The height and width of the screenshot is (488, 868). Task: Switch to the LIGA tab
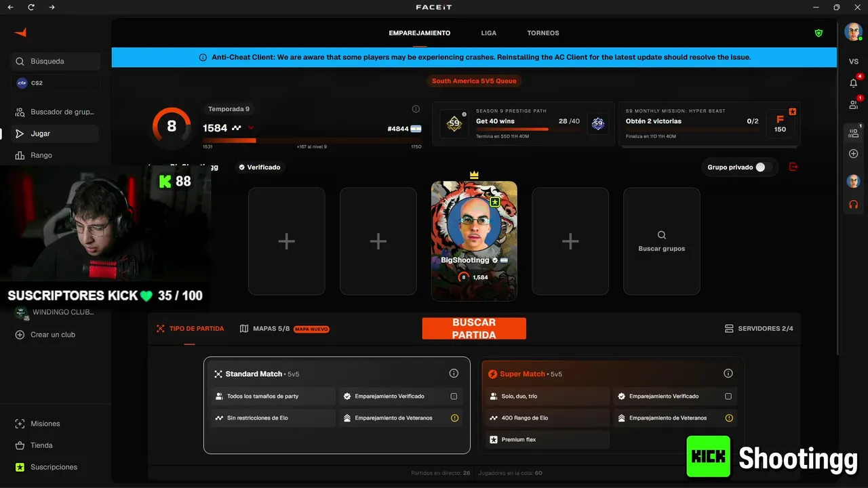489,33
